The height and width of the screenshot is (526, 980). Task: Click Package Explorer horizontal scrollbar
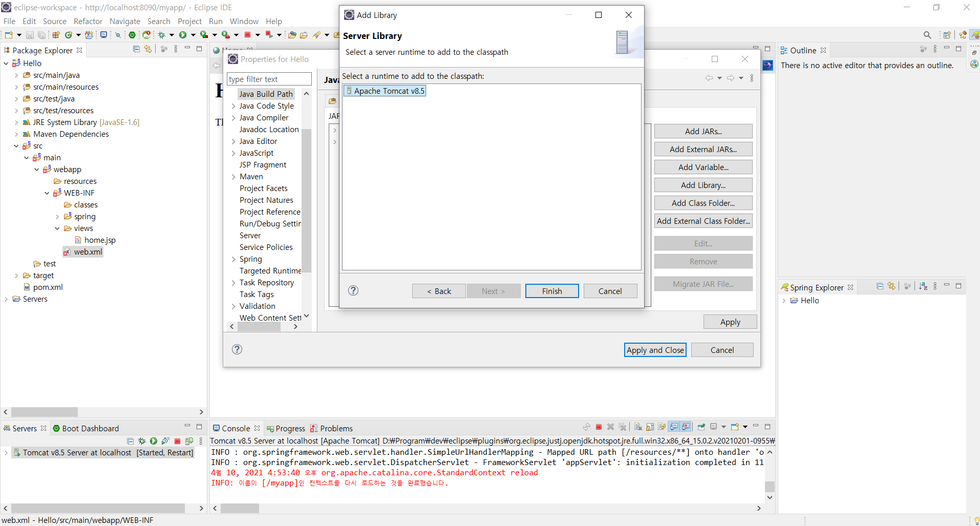pos(45,412)
